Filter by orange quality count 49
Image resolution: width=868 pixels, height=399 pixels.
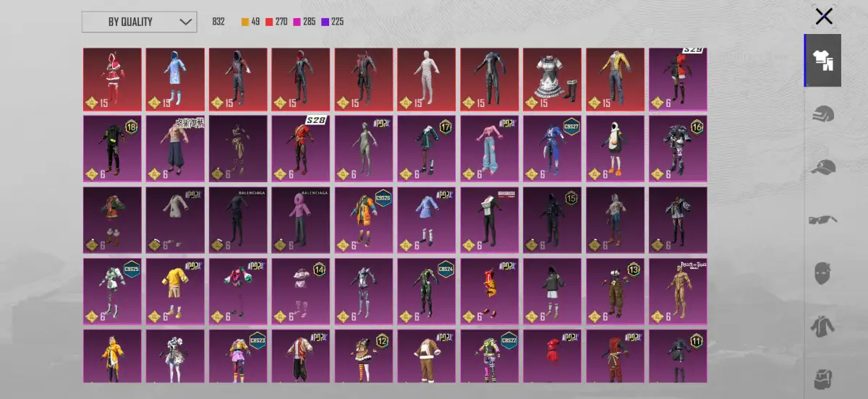point(250,22)
